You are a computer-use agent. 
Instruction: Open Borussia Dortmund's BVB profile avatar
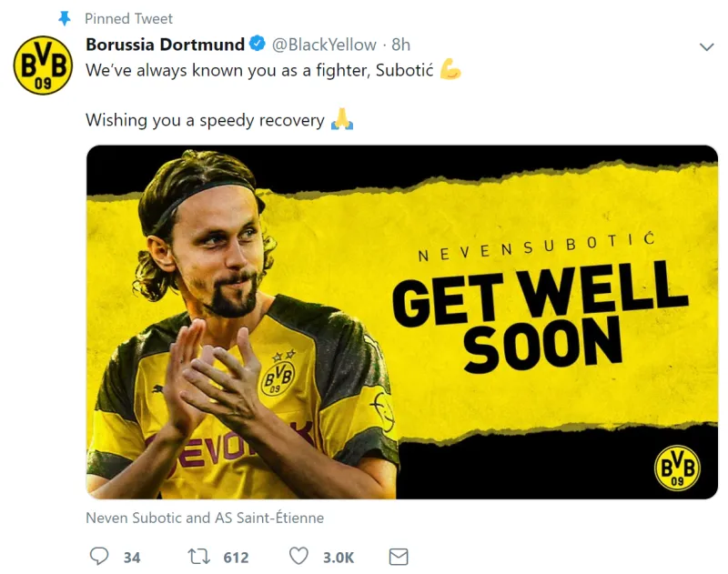pyautogui.click(x=43, y=65)
